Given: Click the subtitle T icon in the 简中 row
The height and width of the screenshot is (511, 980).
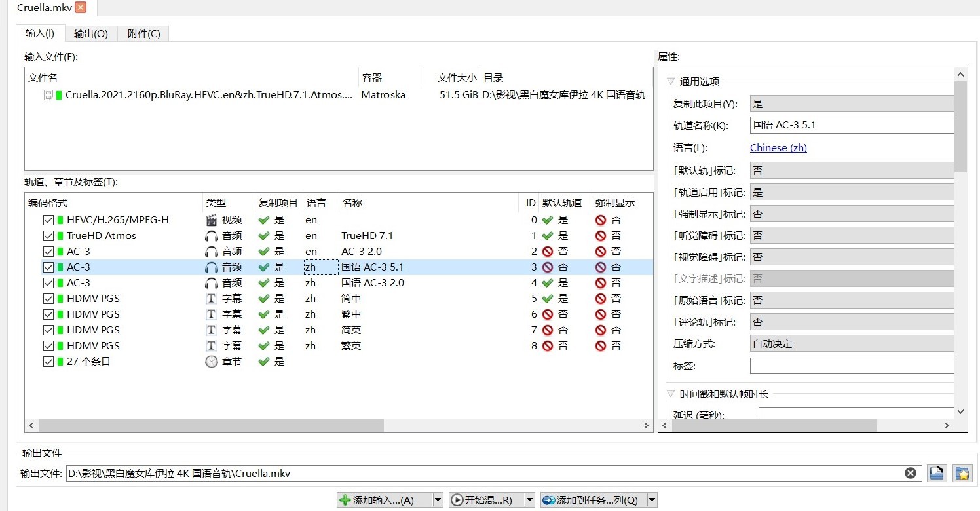Looking at the screenshot, I should pyautogui.click(x=211, y=299).
